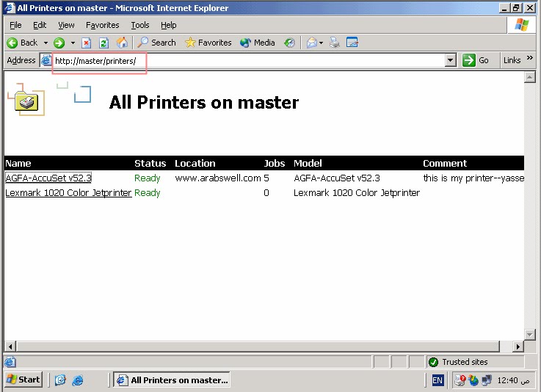Click Ready status in the Lexmark row
The image size is (541, 392).
[x=148, y=192]
